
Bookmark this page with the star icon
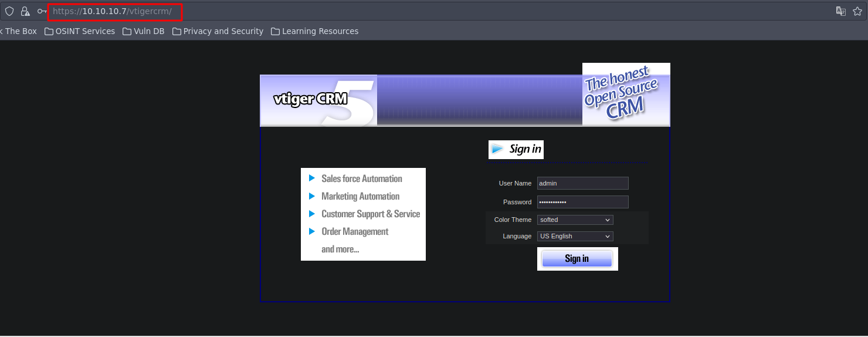857,11
